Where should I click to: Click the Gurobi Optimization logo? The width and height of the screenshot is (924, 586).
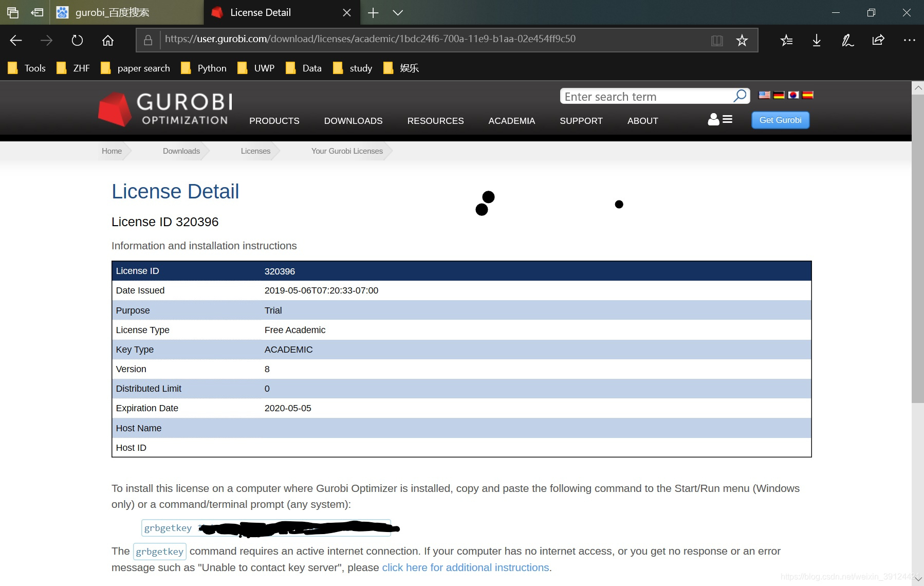coord(165,109)
